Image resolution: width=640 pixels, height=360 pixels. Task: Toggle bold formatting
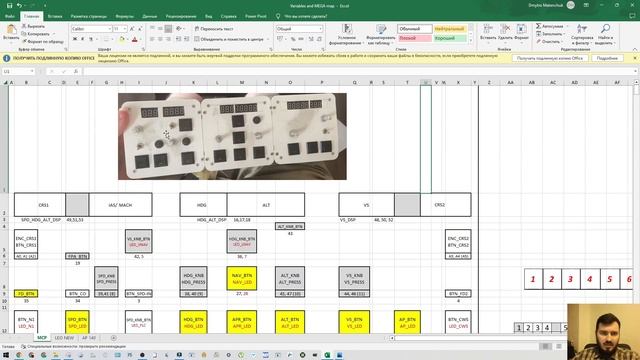click(75, 39)
